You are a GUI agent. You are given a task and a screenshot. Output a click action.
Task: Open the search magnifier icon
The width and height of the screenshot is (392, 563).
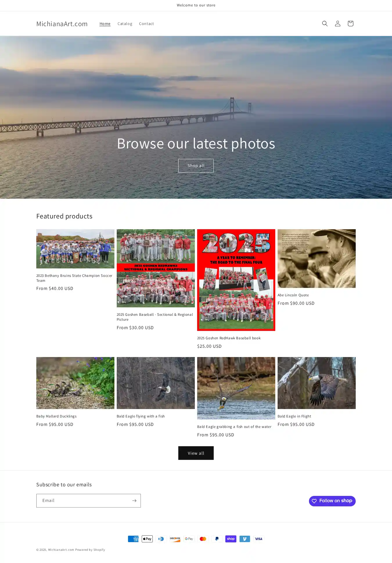click(x=325, y=24)
